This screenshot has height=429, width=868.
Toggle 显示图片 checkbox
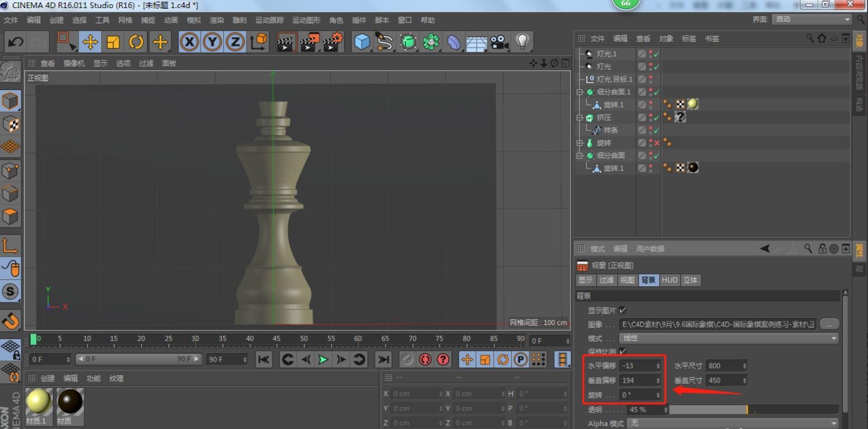coord(623,310)
